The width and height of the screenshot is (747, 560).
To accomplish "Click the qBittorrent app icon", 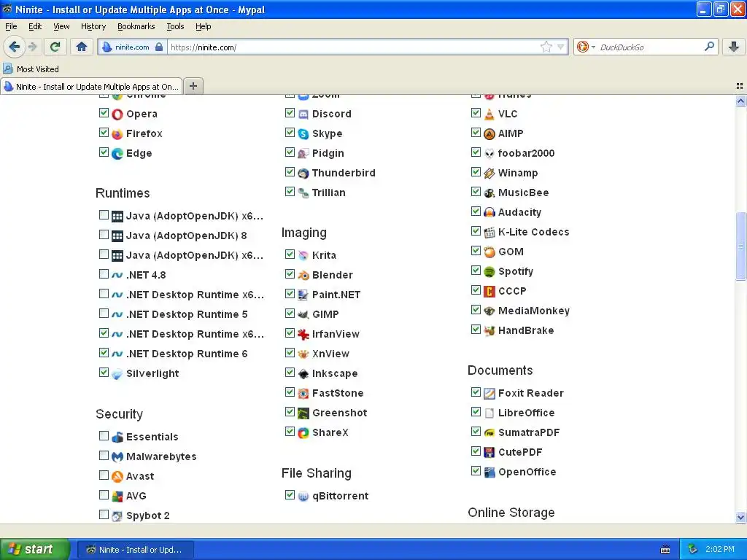I will 303,496.
